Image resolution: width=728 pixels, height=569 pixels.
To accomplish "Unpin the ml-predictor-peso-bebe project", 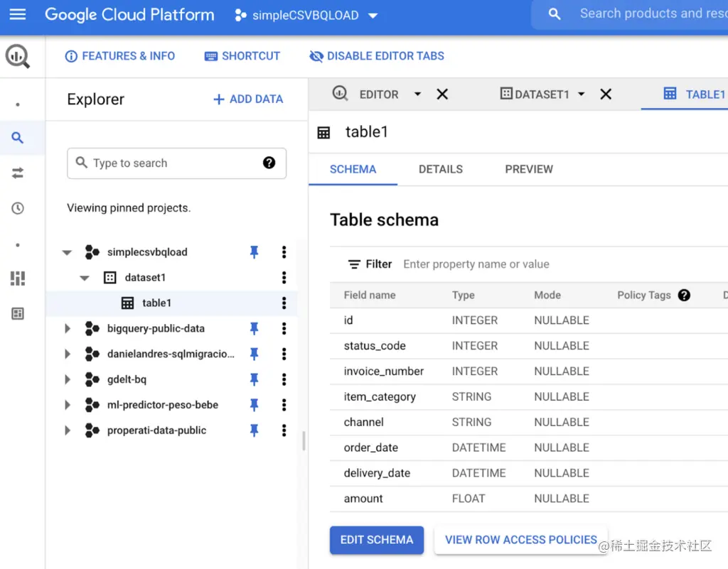I will point(254,405).
